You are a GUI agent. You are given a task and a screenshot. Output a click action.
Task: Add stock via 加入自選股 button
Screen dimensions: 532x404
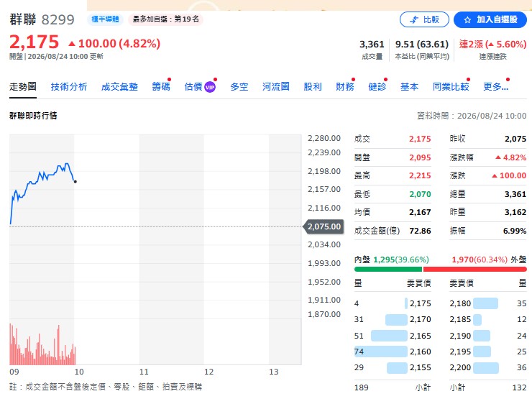[490, 19]
